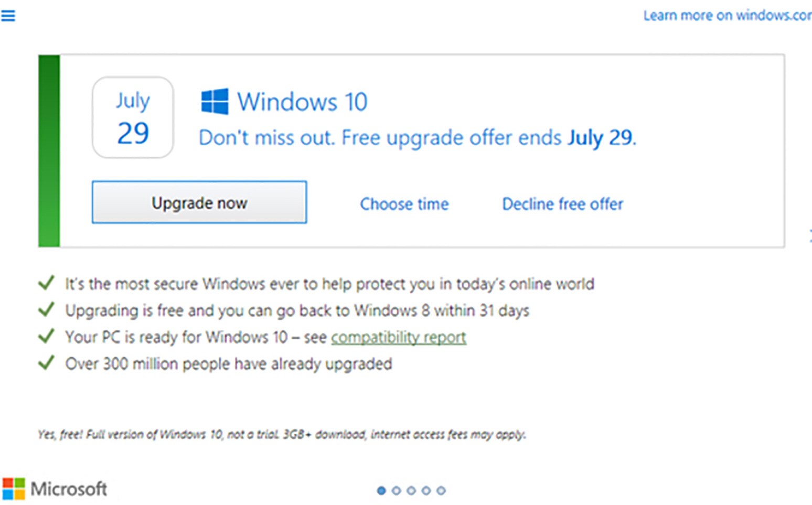Select the third carousel page dot

click(x=411, y=491)
